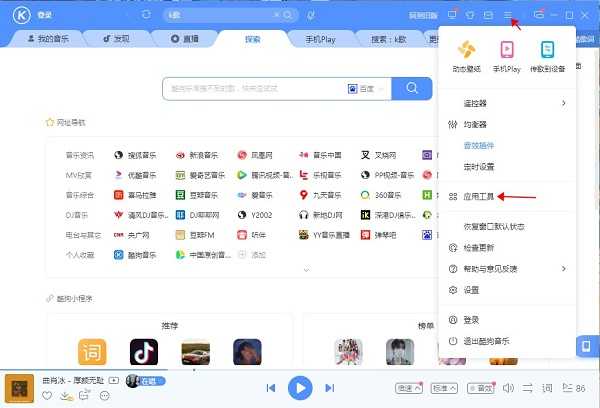This screenshot has height=408, width=600.
Task: Open the listen-to-identify song icon
Action: [x=311, y=15]
